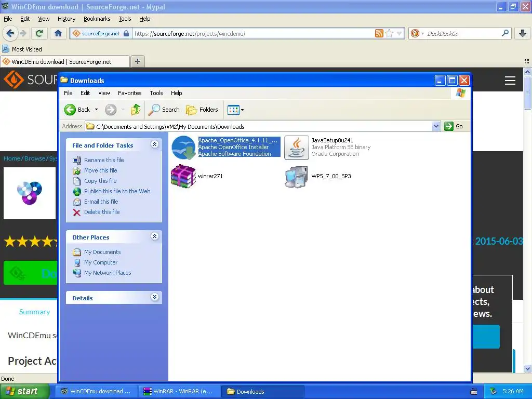Screen dimensions: 532x399
Task: Open View menu in Downloads window
Action: coord(104,93)
